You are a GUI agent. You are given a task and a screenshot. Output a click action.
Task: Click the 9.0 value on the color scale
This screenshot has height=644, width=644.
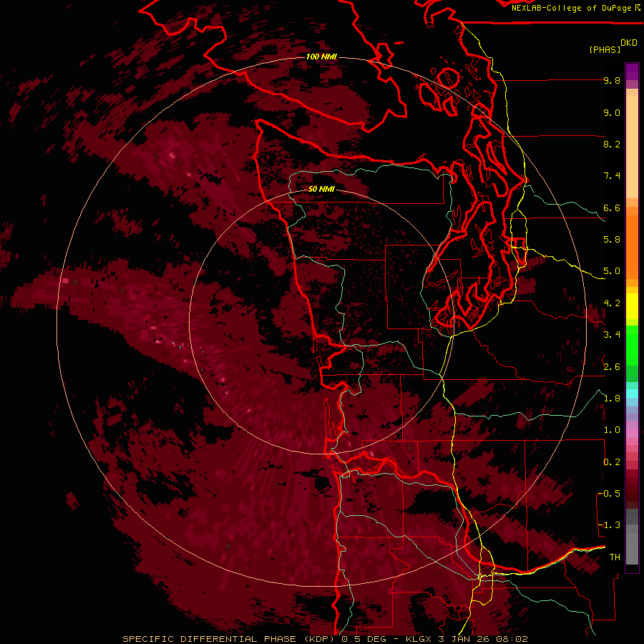pyautogui.click(x=612, y=112)
